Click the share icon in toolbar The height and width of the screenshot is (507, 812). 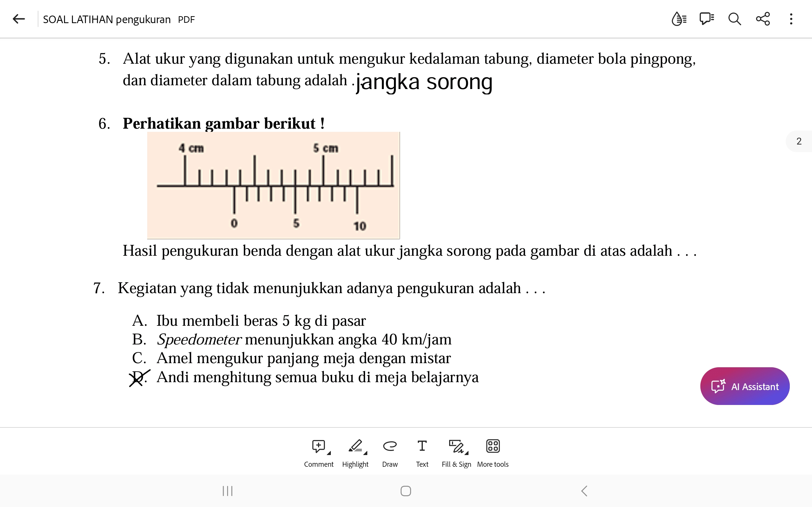762,19
